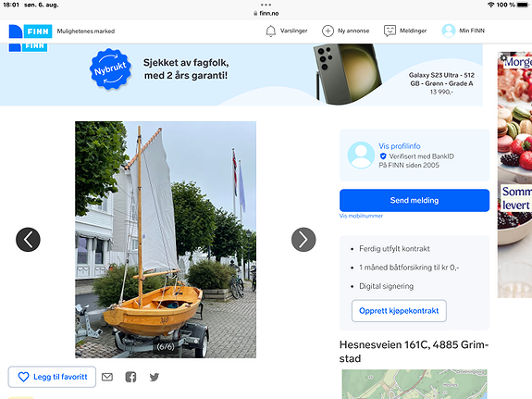The width and height of the screenshot is (532, 399).
Task: Open Vis profilinfo link
Action: click(x=400, y=146)
